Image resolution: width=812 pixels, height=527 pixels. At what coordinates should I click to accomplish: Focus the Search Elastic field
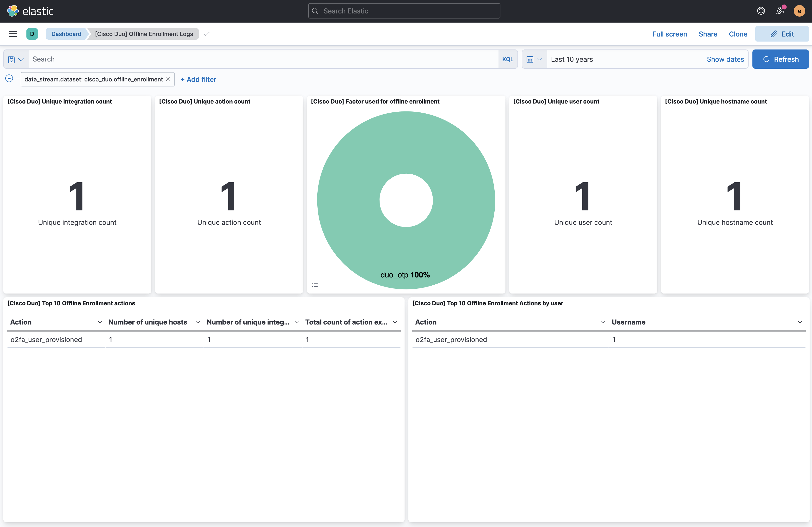[x=404, y=11]
